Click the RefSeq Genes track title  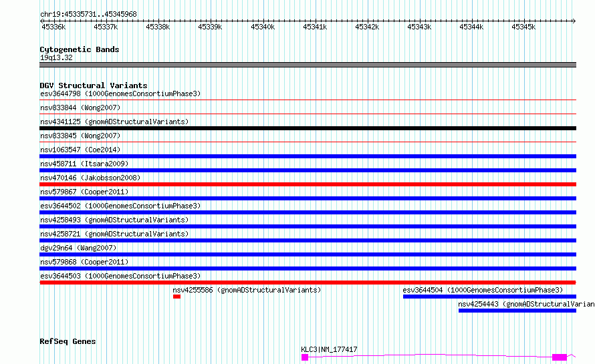pyautogui.click(x=68, y=341)
